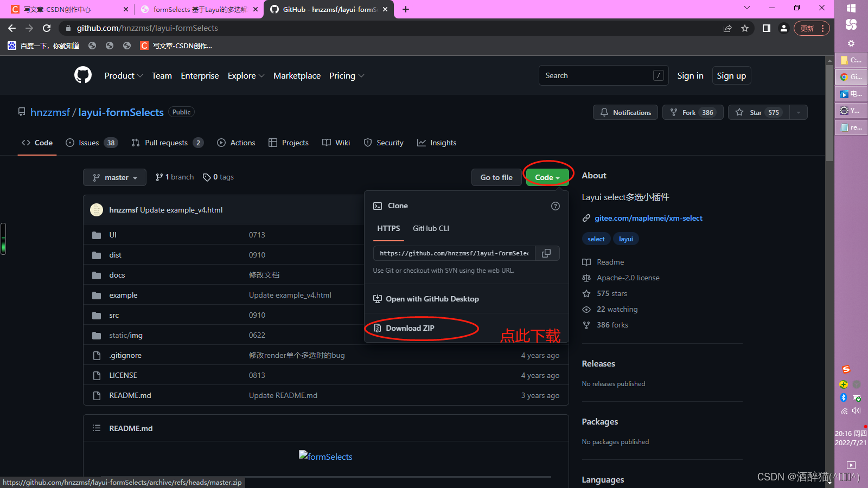Image resolution: width=868 pixels, height=488 pixels.
Task: Click the volume speaker tray icon
Action: tap(857, 410)
